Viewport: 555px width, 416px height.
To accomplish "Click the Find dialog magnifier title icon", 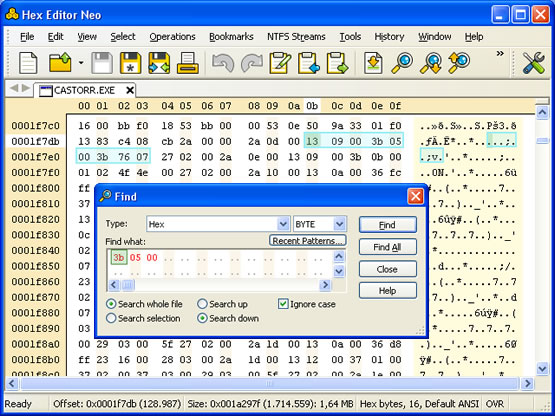I will tap(105, 196).
